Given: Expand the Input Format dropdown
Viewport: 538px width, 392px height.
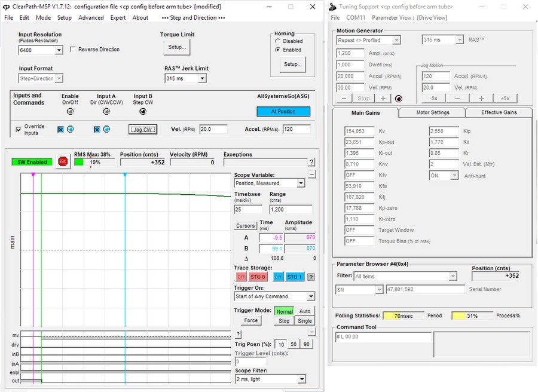Looking at the screenshot, I should coord(40,78).
